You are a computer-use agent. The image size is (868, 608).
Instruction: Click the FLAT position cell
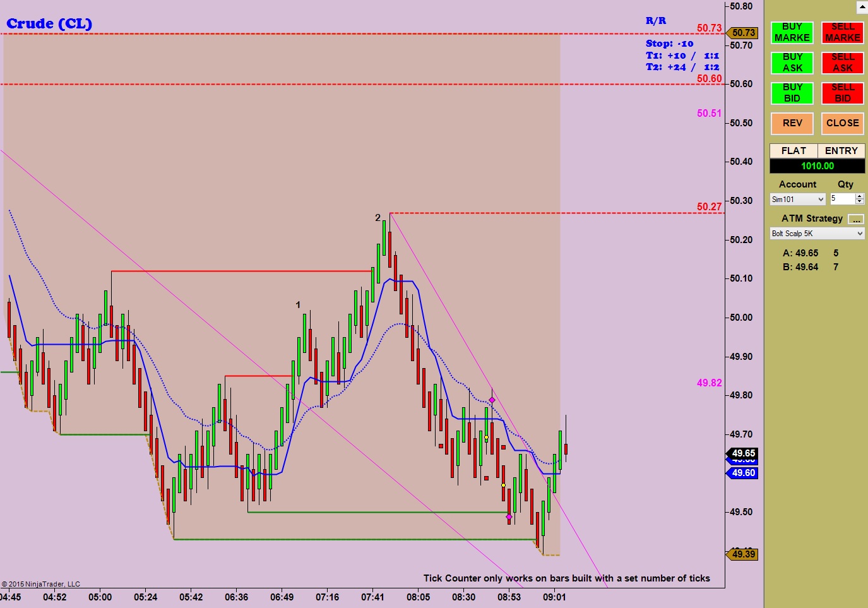coord(794,151)
